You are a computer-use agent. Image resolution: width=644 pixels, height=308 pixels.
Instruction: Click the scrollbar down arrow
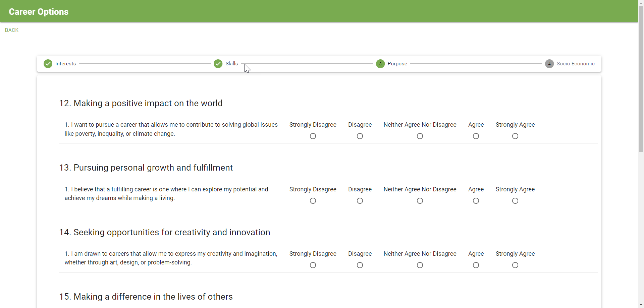point(641,305)
